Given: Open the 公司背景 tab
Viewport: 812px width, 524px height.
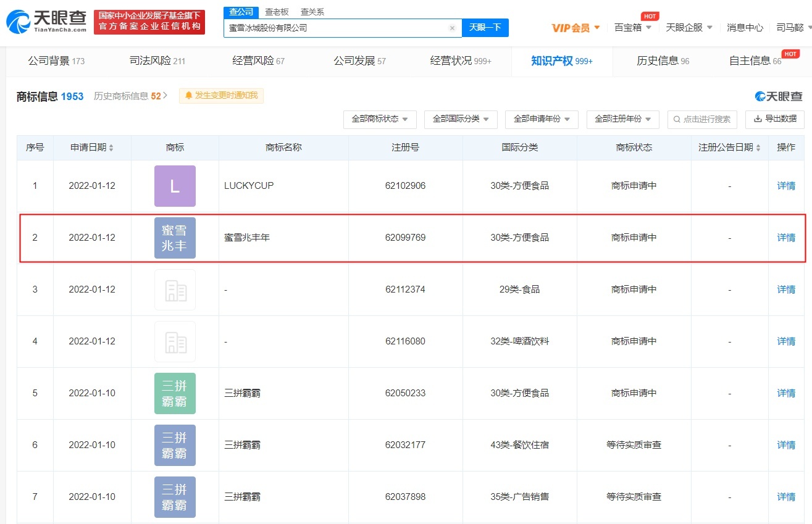Looking at the screenshot, I should click(56, 61).
